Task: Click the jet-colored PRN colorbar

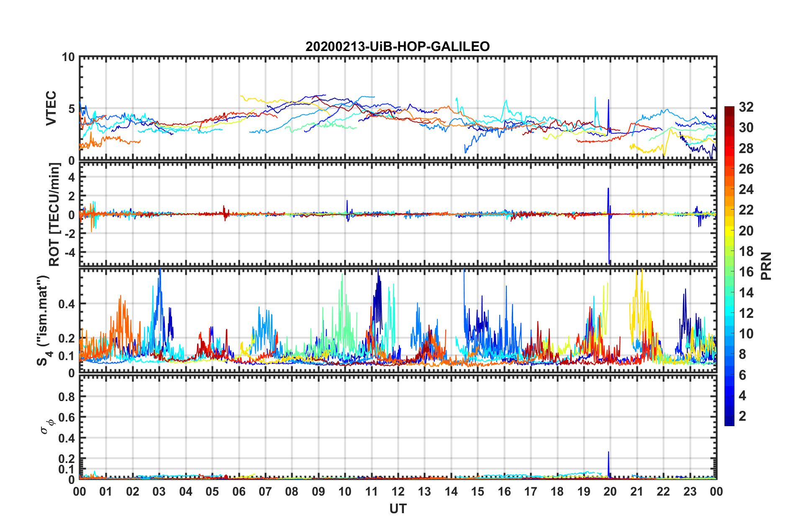Action: [729, 266]
